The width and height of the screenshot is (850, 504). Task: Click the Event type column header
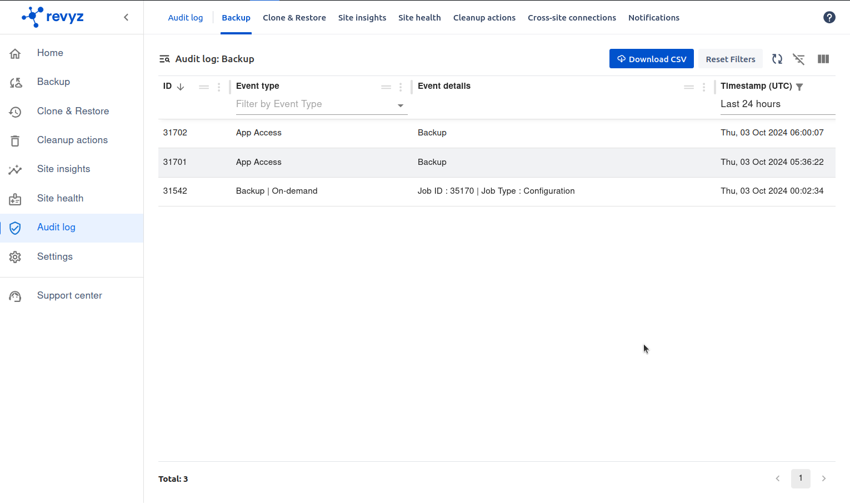click(x=257, y=86)
